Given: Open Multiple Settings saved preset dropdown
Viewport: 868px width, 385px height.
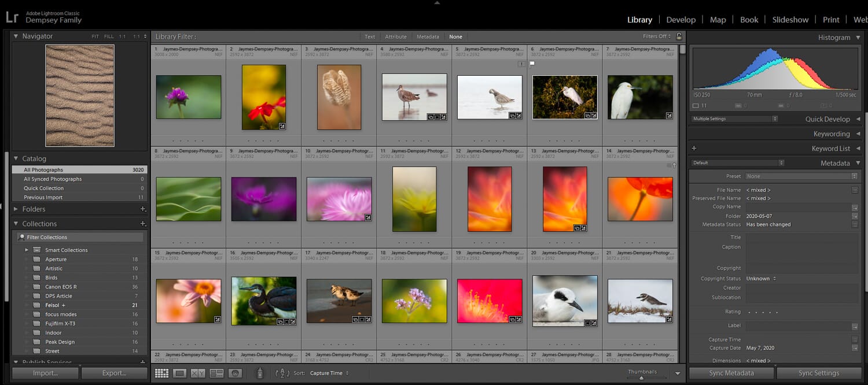Looking at the screenshot, I should [x=735, y=119].
